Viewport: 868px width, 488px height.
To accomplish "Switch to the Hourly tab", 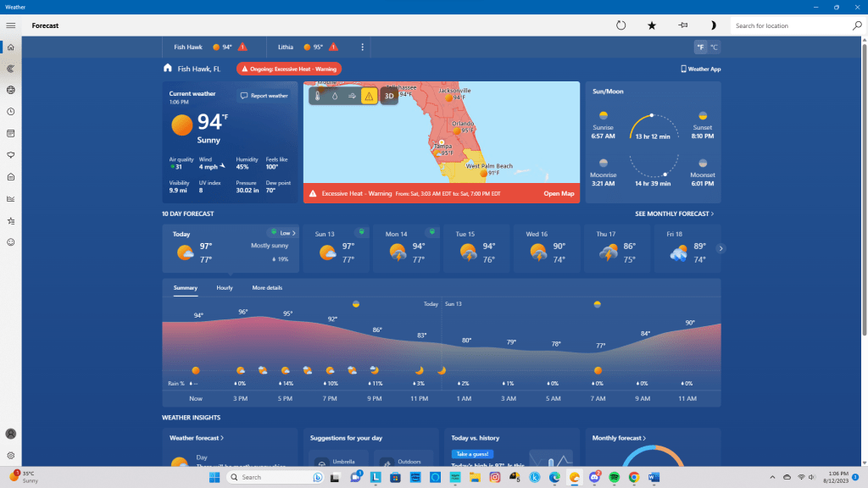I will (x=225, y=288).
